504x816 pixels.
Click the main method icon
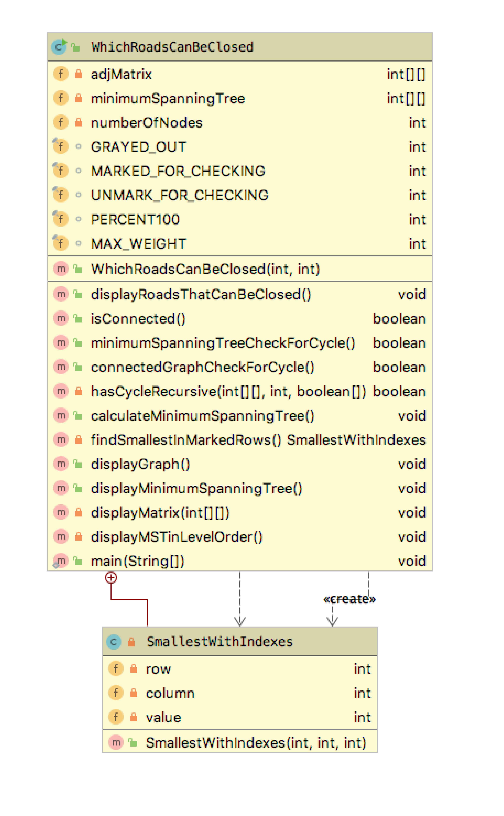tap(61, 561)
